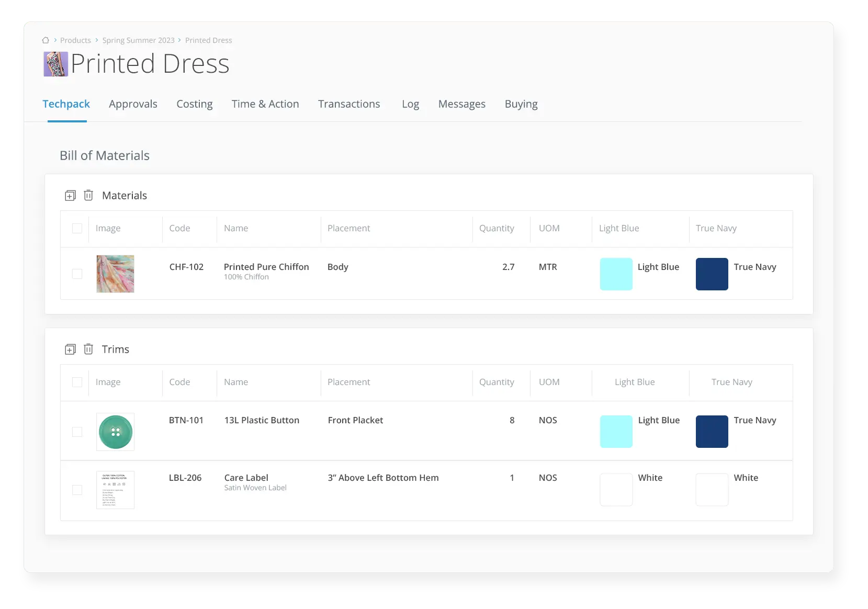Tick the 13L Plastic Button row
The height and width of the screenshot is (609, 868).
pos(77,432)
